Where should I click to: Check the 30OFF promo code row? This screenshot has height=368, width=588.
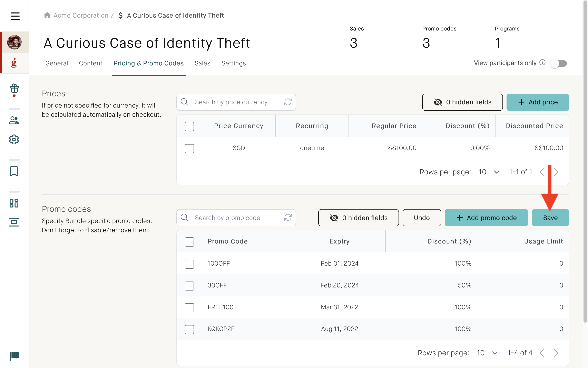[x=189, y=286]
